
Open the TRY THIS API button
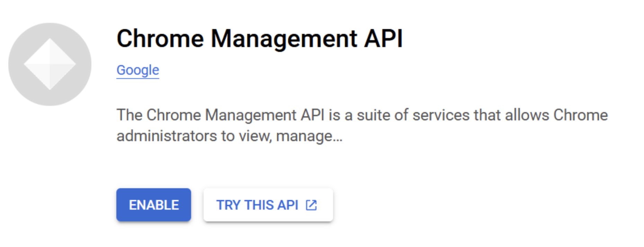tap(268, 205)
